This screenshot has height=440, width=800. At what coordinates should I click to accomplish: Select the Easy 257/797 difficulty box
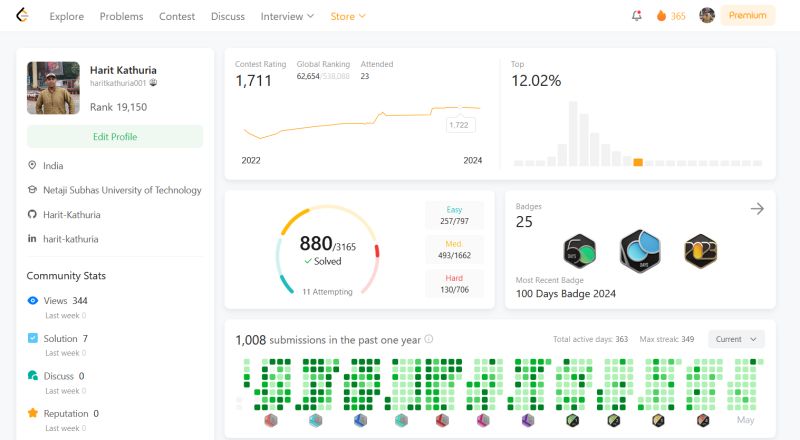(x=454, y=215)
